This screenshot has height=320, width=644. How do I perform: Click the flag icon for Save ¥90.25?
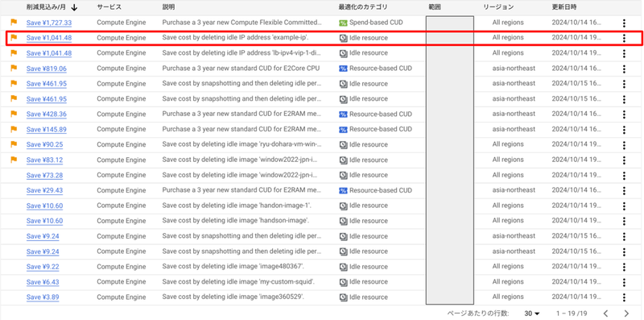click(14, 144)
